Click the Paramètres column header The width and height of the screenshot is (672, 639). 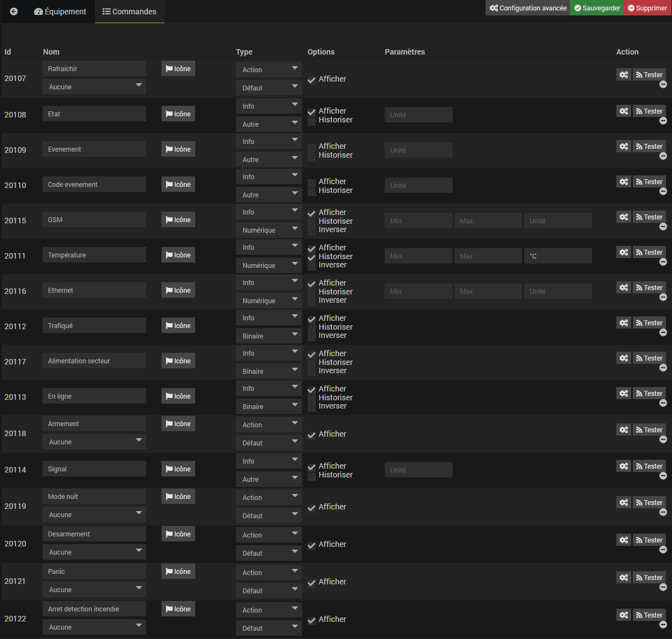[405, 52]
